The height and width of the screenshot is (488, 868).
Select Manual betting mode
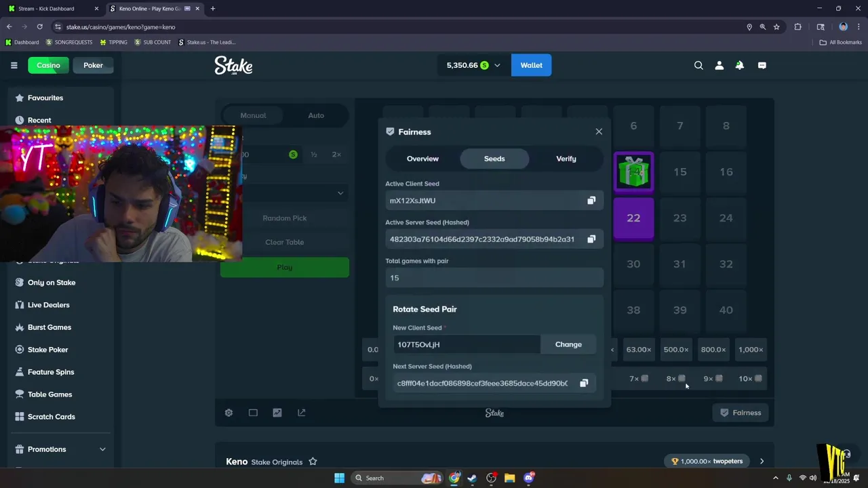[x=253, y=115]
